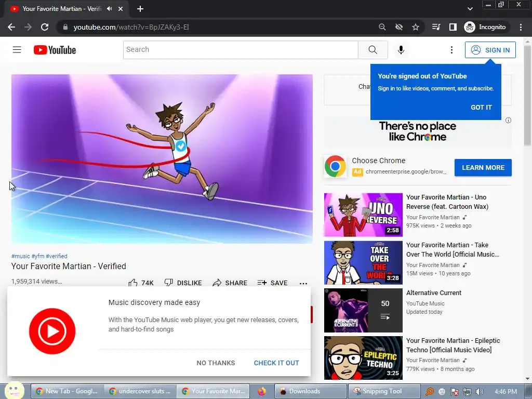Open Chrome three-dot menu

tap(521, 27)
